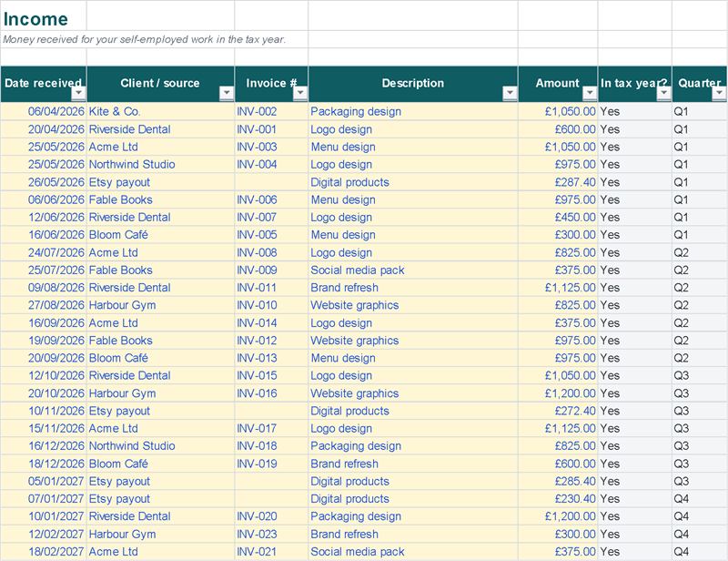728x561 pixels.
Task: Select the Q2 quarter cell for INV-008
Action: click(700, 252)
